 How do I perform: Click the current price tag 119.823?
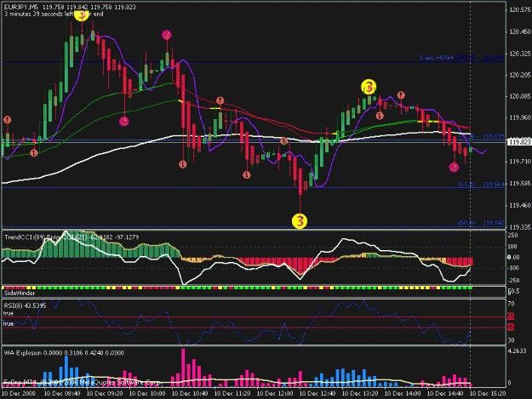coord(519,142)
